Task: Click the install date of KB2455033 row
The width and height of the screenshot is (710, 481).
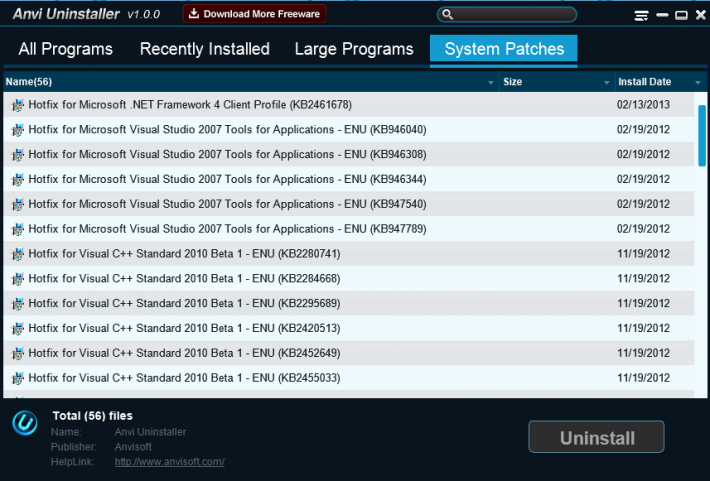Action: pos(643,378)
